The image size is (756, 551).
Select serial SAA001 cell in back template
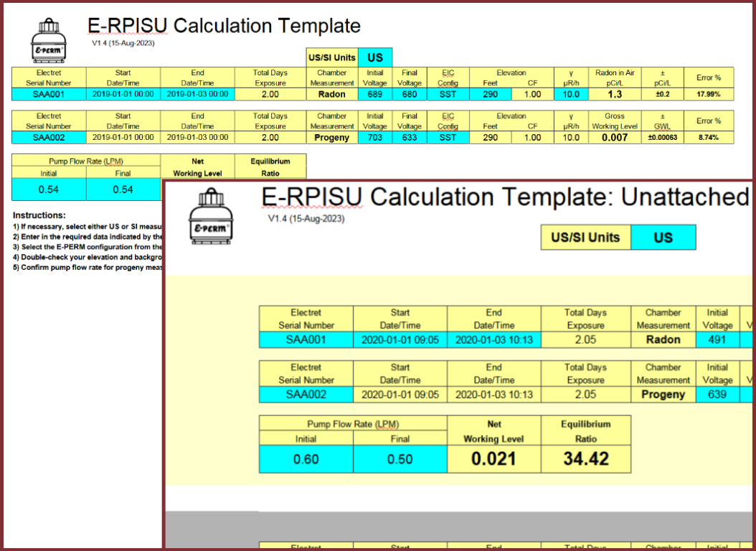[x=49, y=94]
